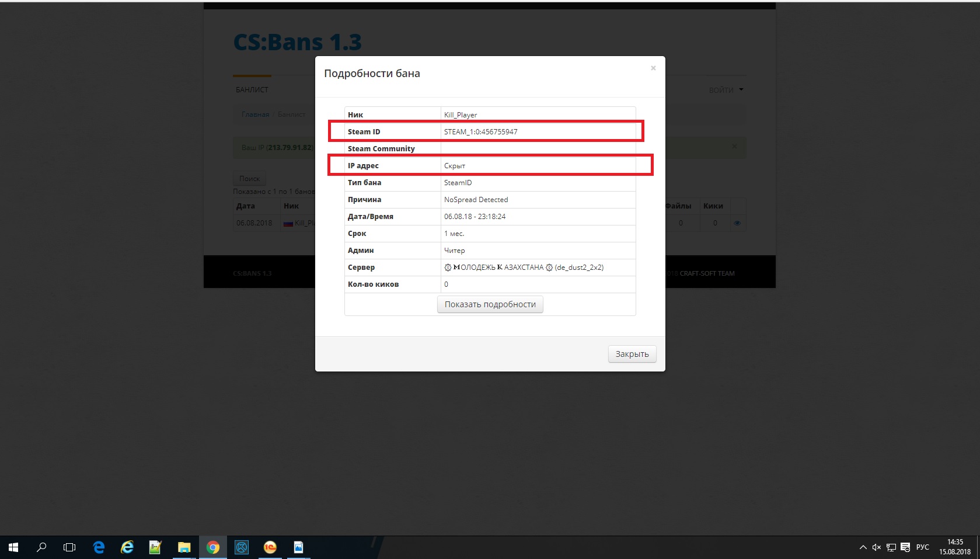Open the image viewer taskbar icon

[299, 547]
